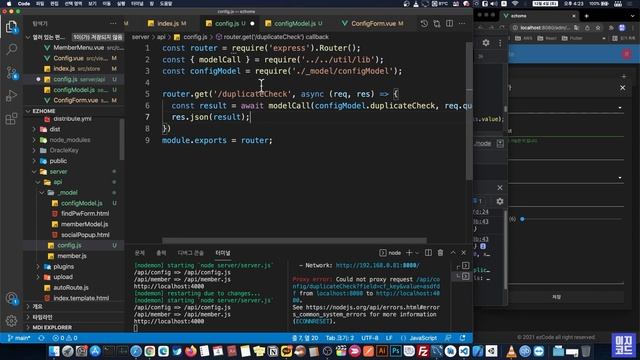Change UTF-8 encoding in status bar
Viewport: 640px width, 360px height.
pos(370,338)
